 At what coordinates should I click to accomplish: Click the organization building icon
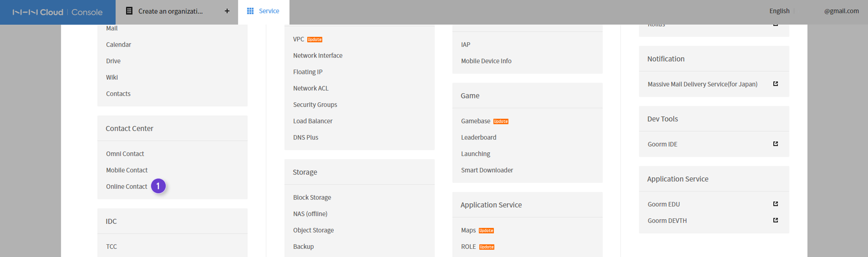point(129,11)
